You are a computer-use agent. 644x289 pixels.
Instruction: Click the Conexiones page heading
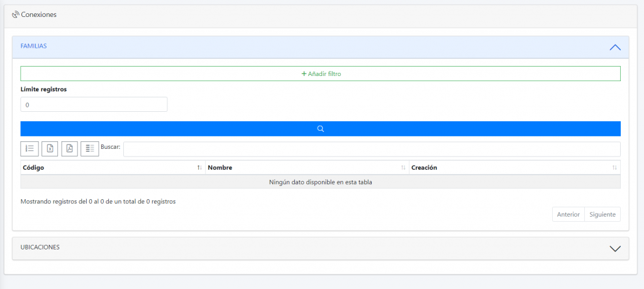39,14
